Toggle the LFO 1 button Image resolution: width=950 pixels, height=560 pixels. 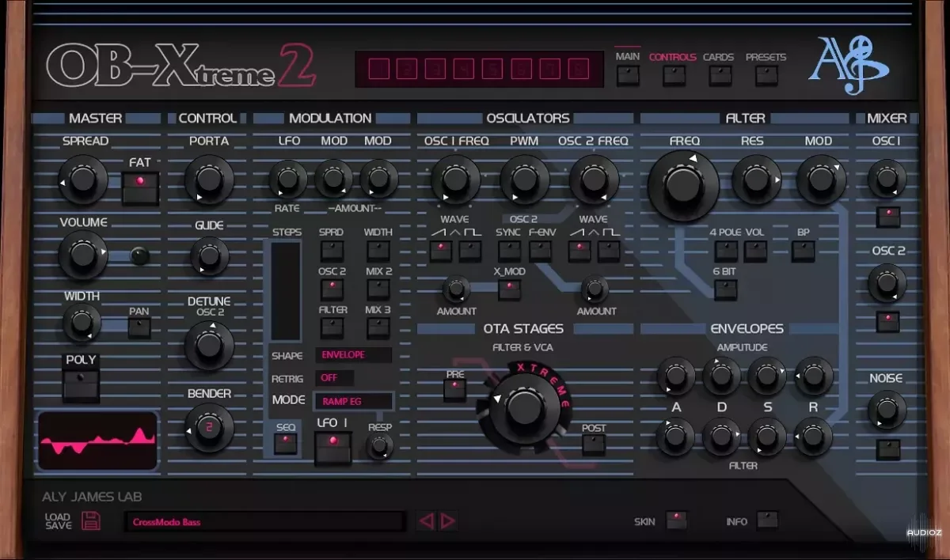pyautogui.click(x=332, y=448)
